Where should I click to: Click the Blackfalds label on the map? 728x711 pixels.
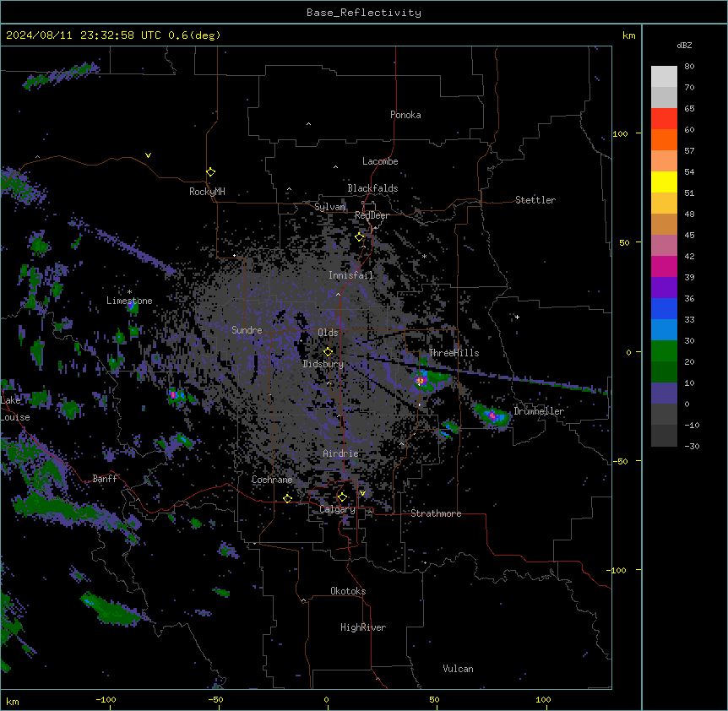coord(372,188)
